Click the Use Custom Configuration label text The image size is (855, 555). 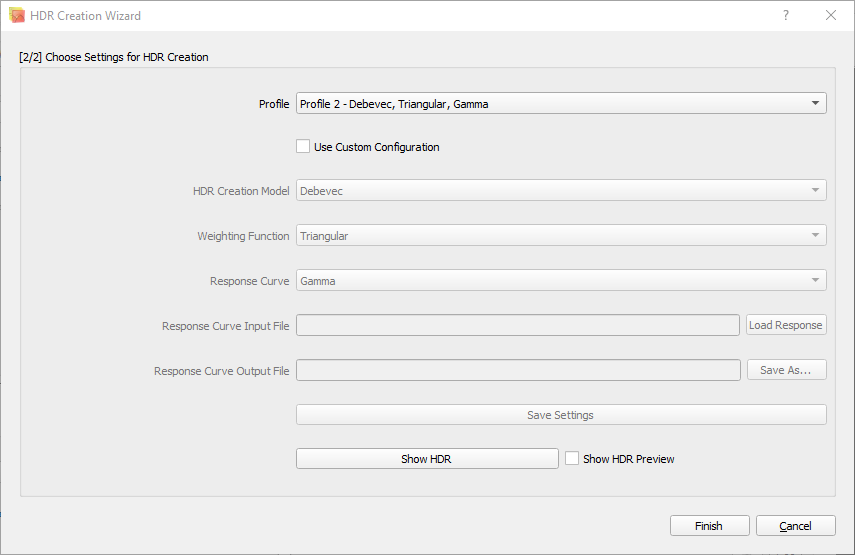[x=377, y=147]
